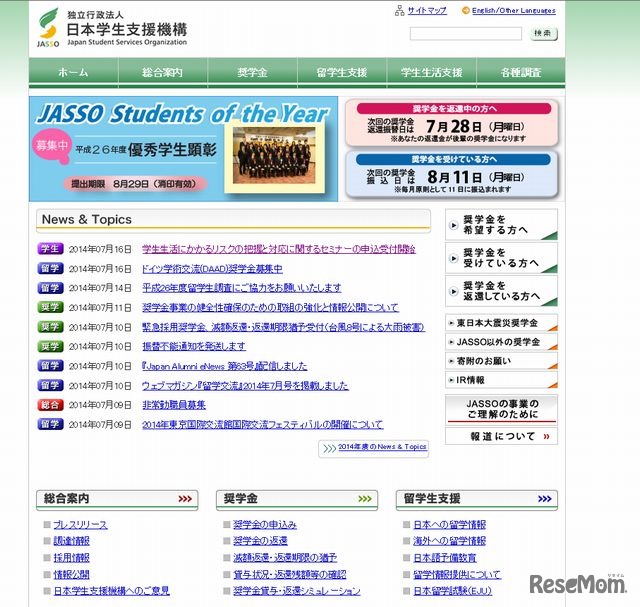Open 報道について button
The width and height of the screenshot is (640, 607).
point(501,436)
